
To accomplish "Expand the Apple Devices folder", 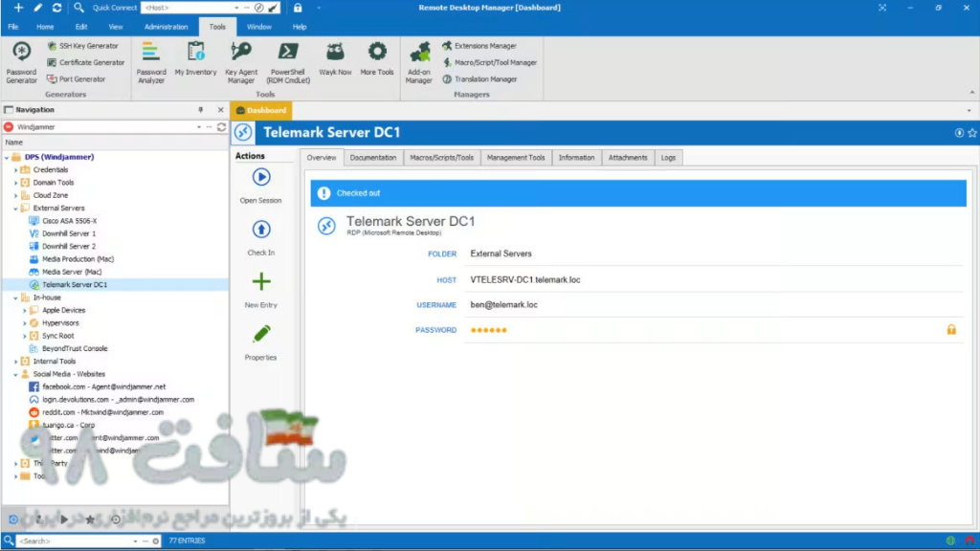I will 24,311.
